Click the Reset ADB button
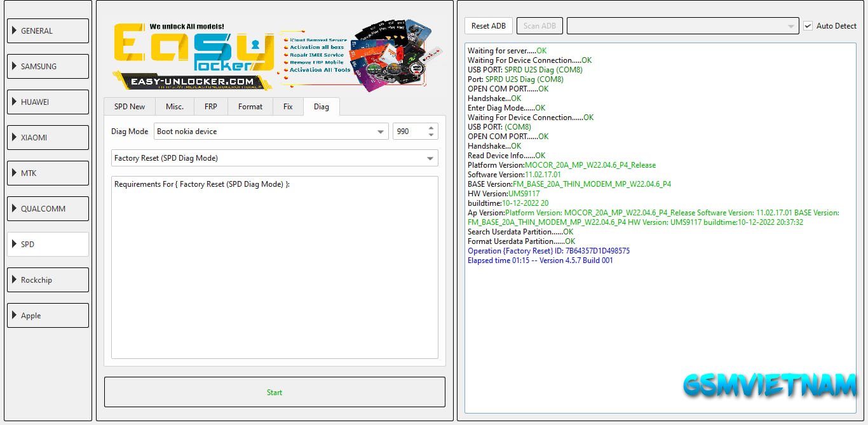Screen dimensions: 868x425 (489, 26)
